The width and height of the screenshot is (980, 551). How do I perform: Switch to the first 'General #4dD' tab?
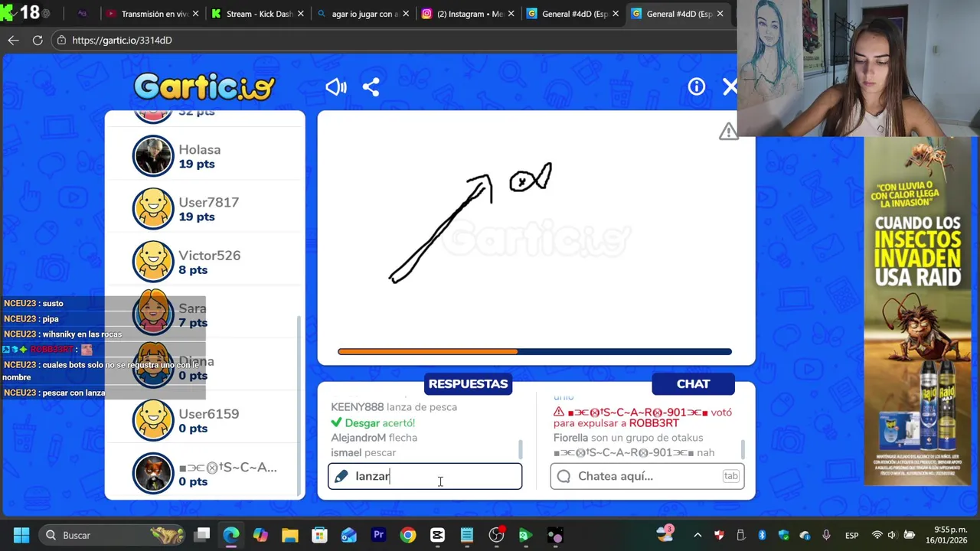(x=572, y=14)
